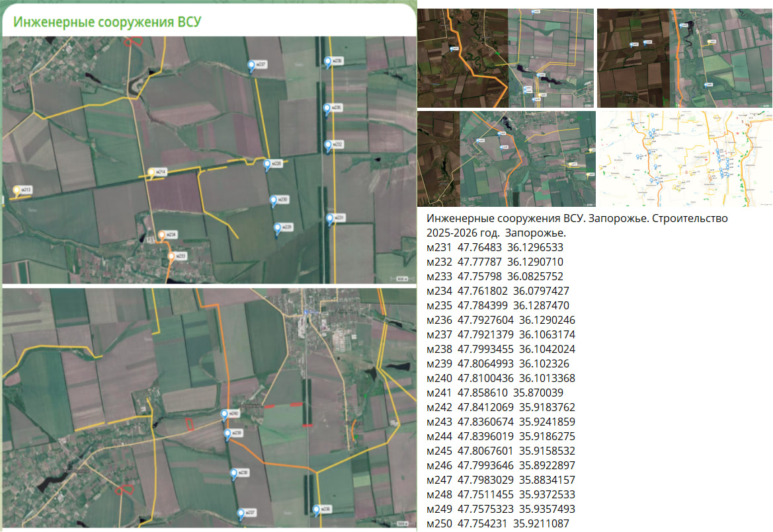Select blue м232 marker in top map
The width and height of the screenshot is (773, 532).
328,144
